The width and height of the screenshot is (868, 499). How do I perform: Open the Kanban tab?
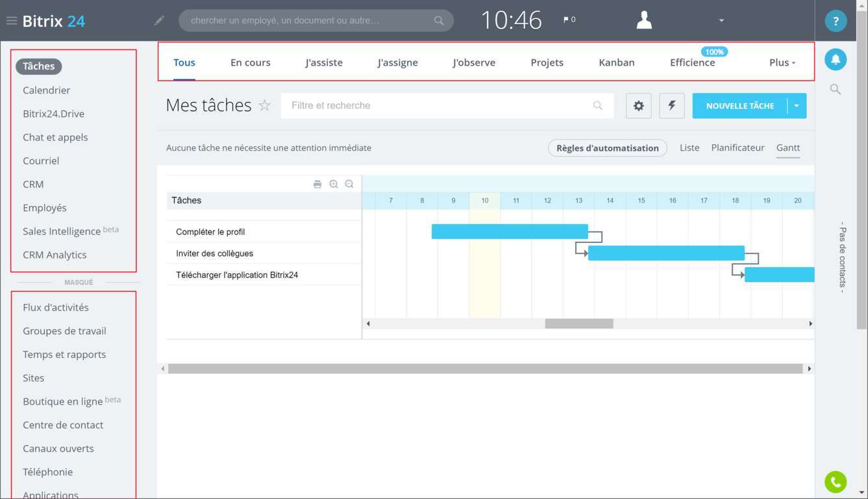click(x=617, y=62)
